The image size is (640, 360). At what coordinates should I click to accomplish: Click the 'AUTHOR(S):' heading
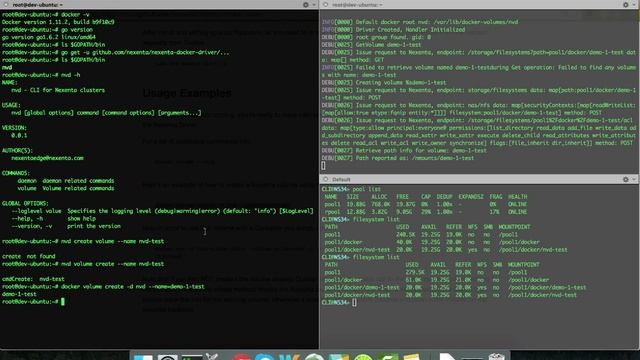pyautogui.click(x=17, y=151)
